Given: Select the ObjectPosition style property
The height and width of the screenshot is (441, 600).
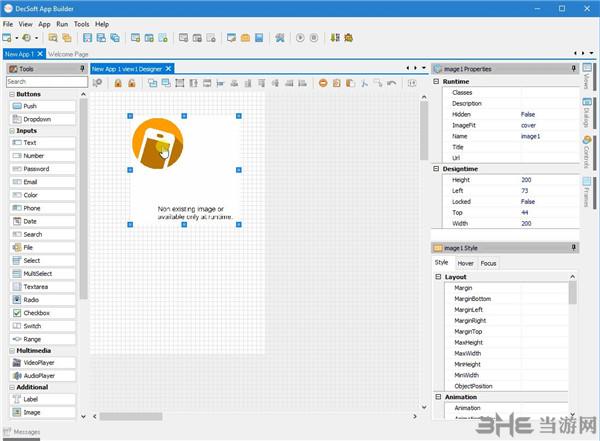Looking at the screenshot, I should (x=506, y=386).
